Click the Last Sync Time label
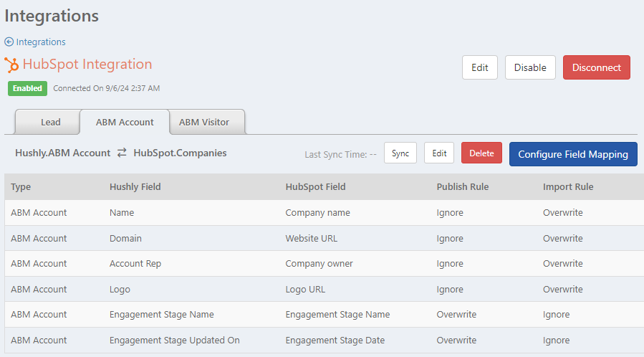This screenshot has height=357, width=644. [340, 154]
